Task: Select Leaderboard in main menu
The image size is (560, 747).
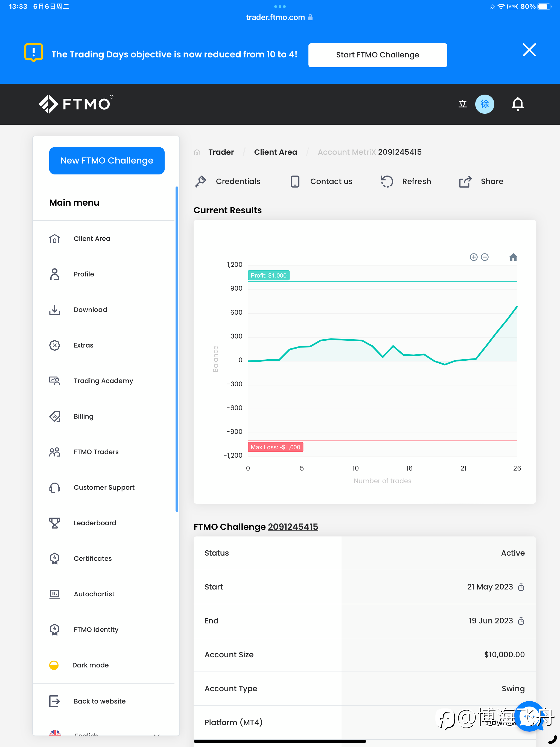Action: (x=95, y=523)
